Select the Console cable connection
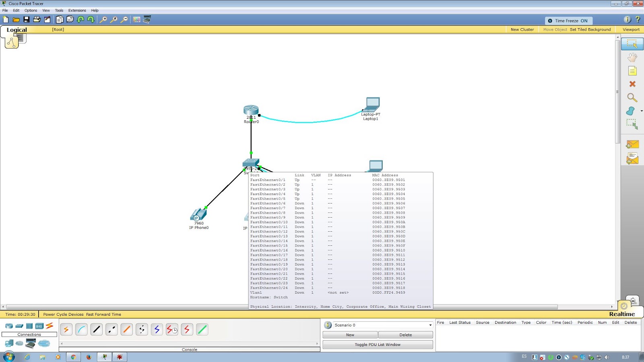The image size is (644, 362). coord(81,329)
